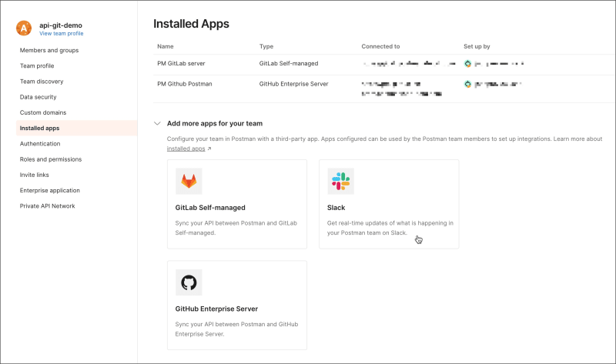616x364 pixels.
Task: Select Installed apps in sidebar
Action: click(76, 128)
